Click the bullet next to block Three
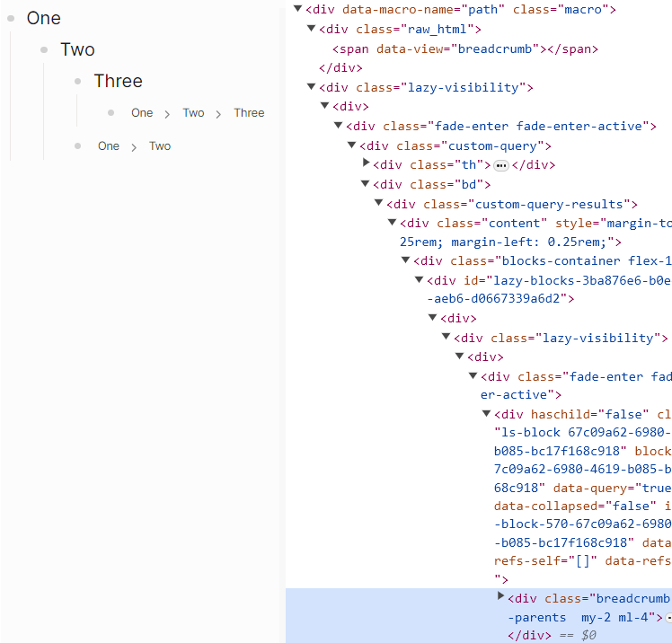Screen dimensions: 672x643 77,81
